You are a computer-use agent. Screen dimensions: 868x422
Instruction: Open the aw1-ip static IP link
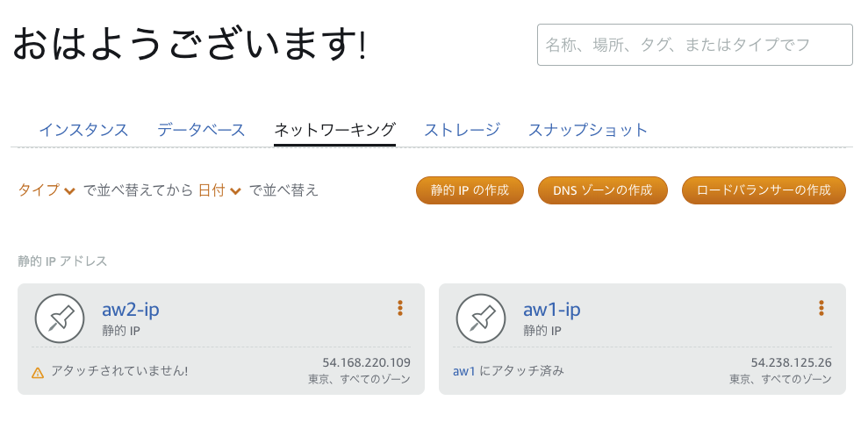click(552, 309)
